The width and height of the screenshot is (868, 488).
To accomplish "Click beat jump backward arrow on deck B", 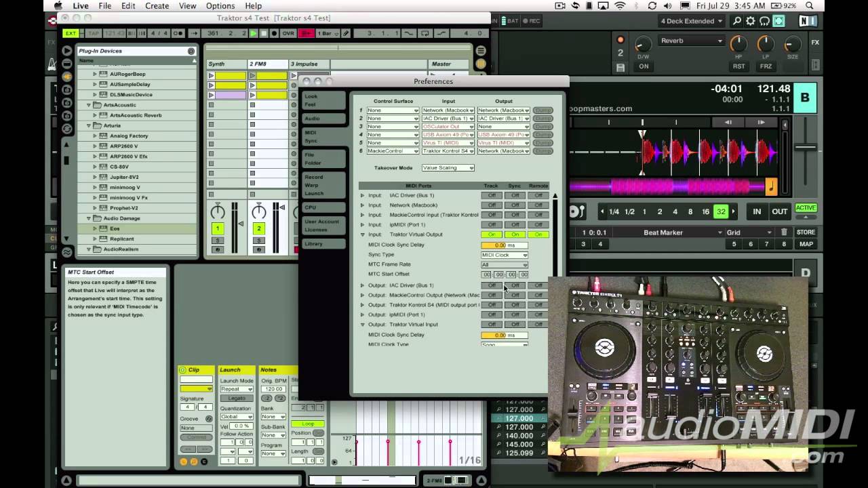I will point(728,123).
